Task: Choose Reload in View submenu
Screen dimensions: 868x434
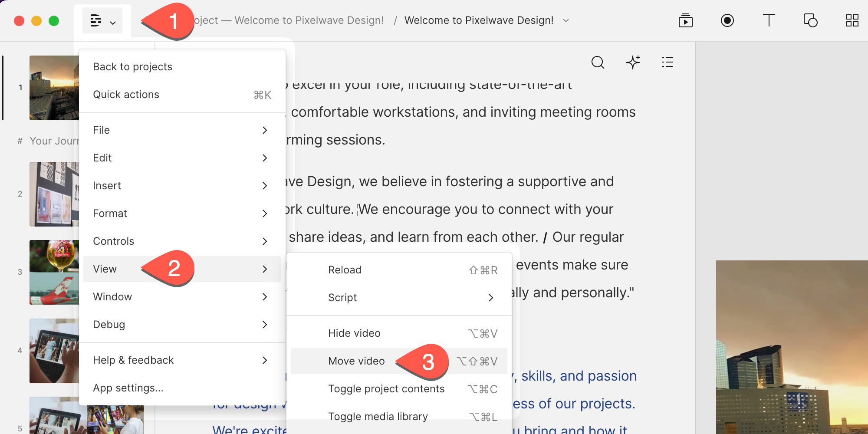Action: 399,270
